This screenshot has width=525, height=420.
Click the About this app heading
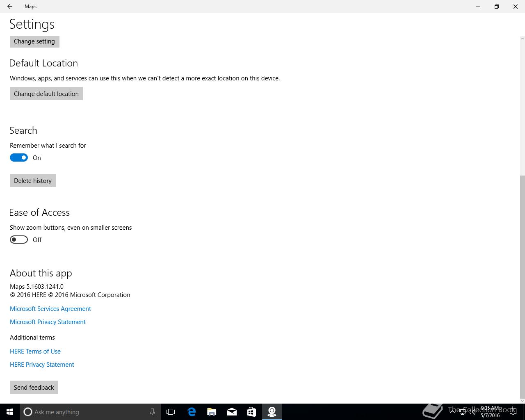click(41, 273)
